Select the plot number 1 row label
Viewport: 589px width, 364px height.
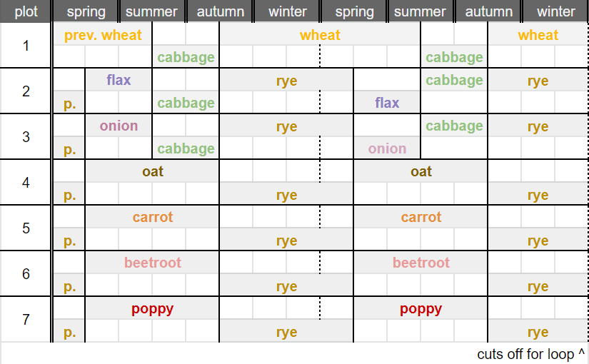click(x=26, y=46)
